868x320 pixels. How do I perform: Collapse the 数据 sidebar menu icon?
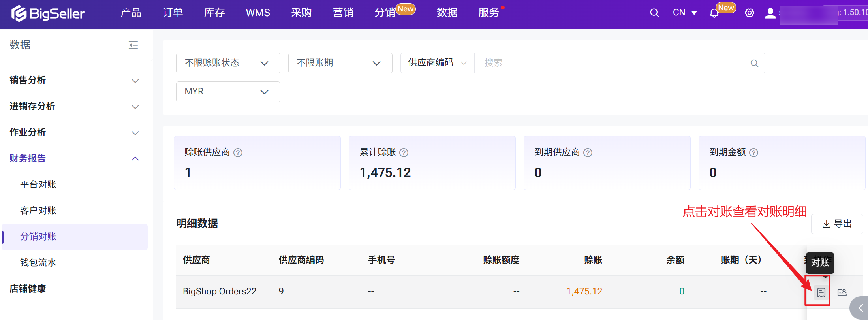click(133, 45)
